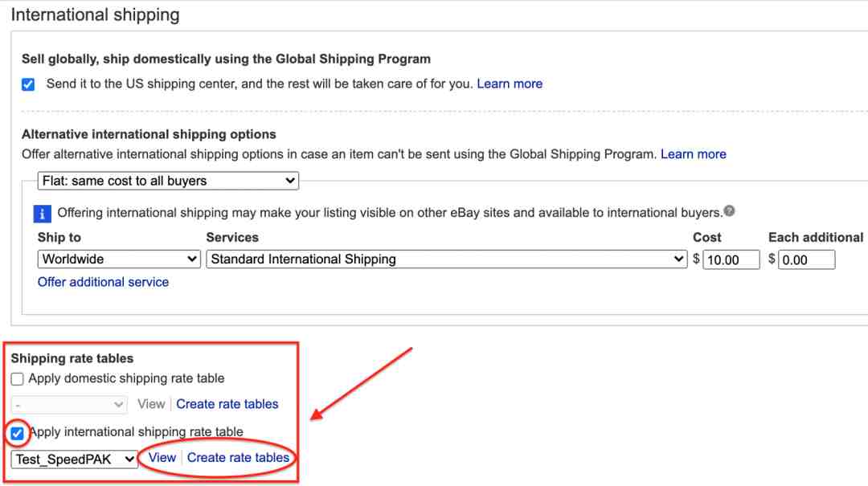Toggle Apply international shipping rate table checkbox
868x486 pixels.
(x=17, y=433)
